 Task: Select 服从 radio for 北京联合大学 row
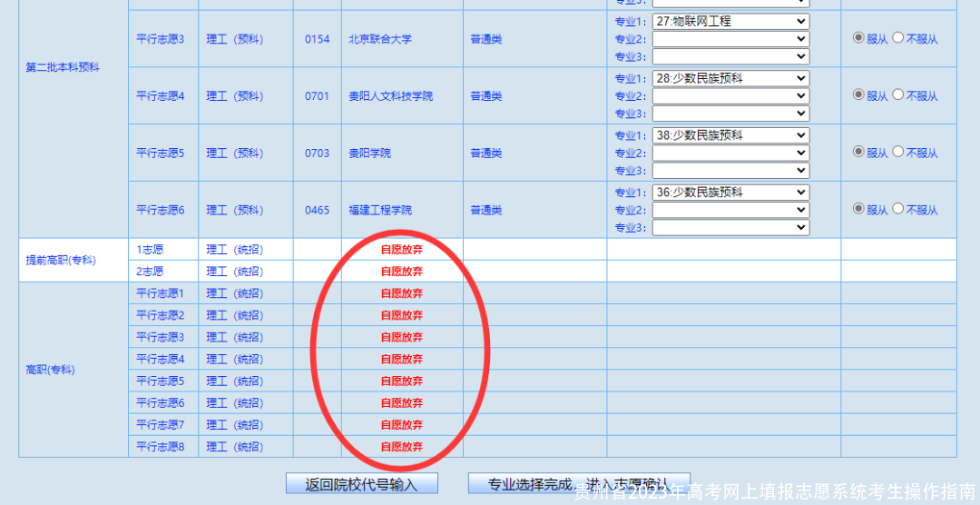pyautogui.click(x=858, y=37)
